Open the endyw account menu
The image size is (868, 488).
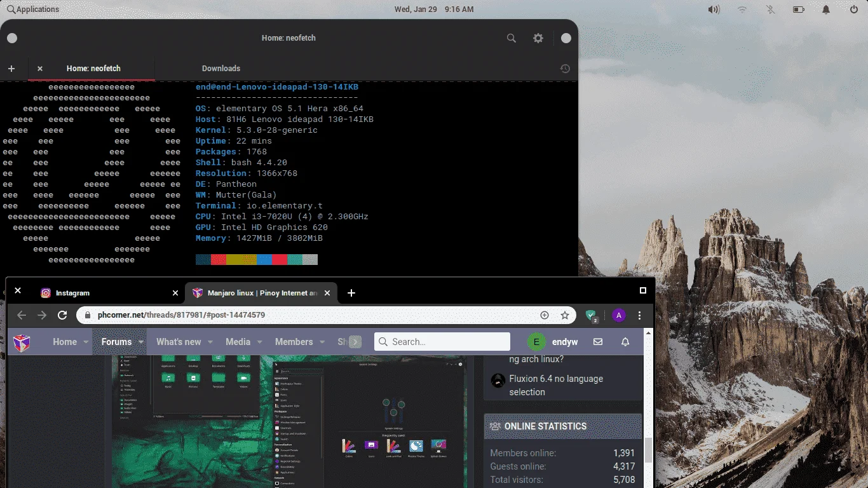coord(565,342)
